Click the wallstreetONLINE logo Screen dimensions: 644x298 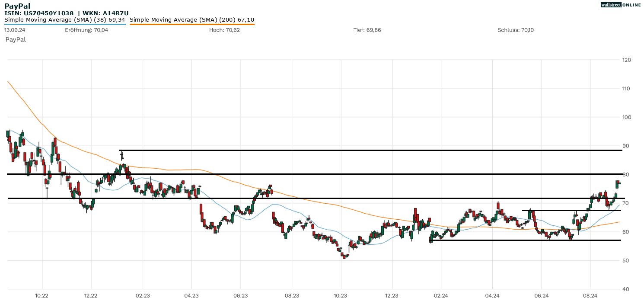point(620,5)
